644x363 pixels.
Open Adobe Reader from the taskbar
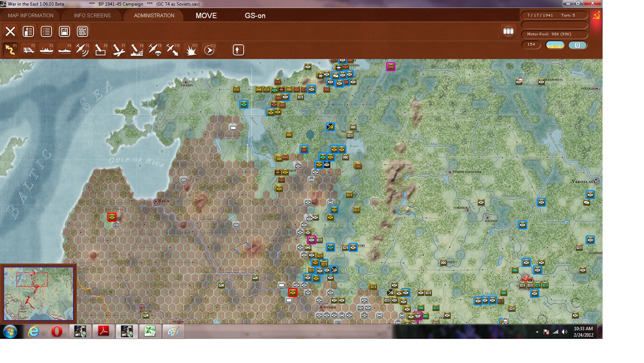click(104, 332)
